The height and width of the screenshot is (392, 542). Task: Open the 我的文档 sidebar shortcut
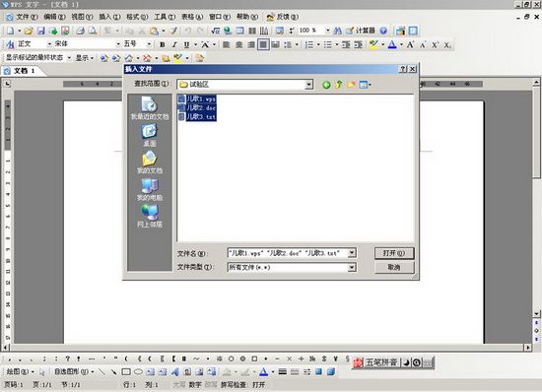[x=150, y=162]
